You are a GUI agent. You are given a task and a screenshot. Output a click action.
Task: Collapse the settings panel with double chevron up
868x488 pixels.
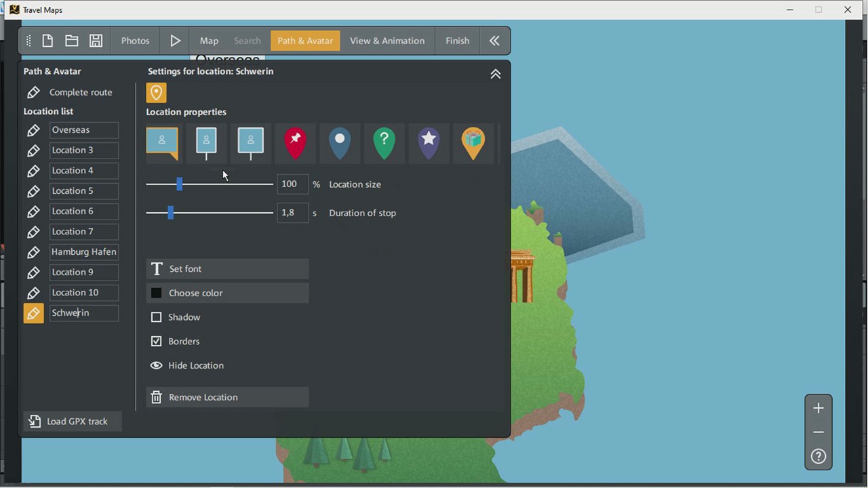[496, 74]
